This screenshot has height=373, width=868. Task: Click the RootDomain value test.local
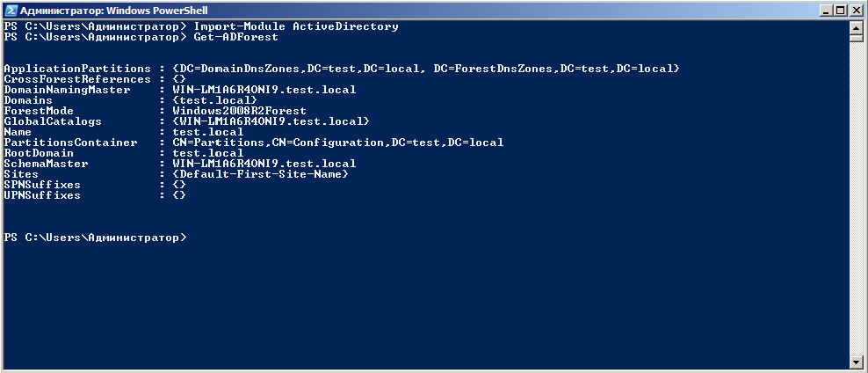click(208, 153)
